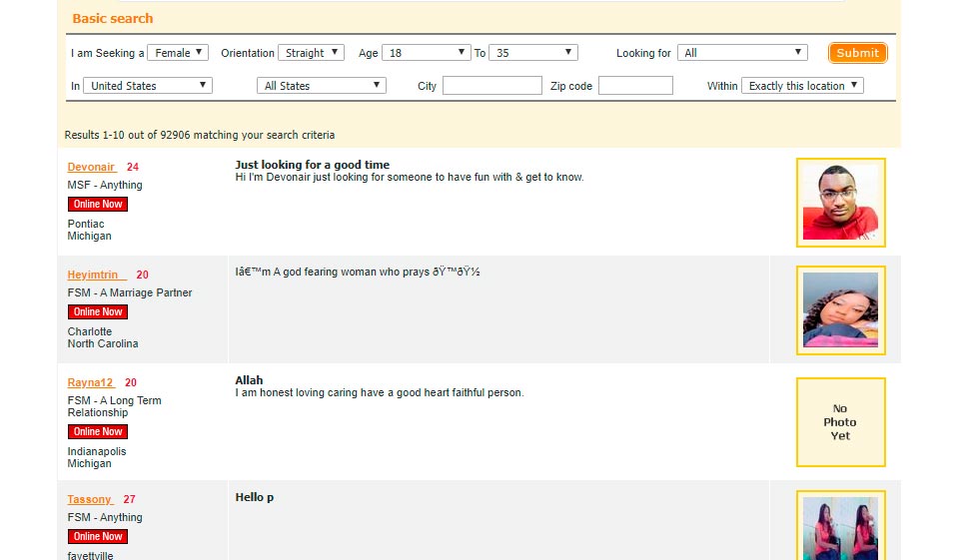
Task: Open the United States country dropdown
Action: pos(148,86)
